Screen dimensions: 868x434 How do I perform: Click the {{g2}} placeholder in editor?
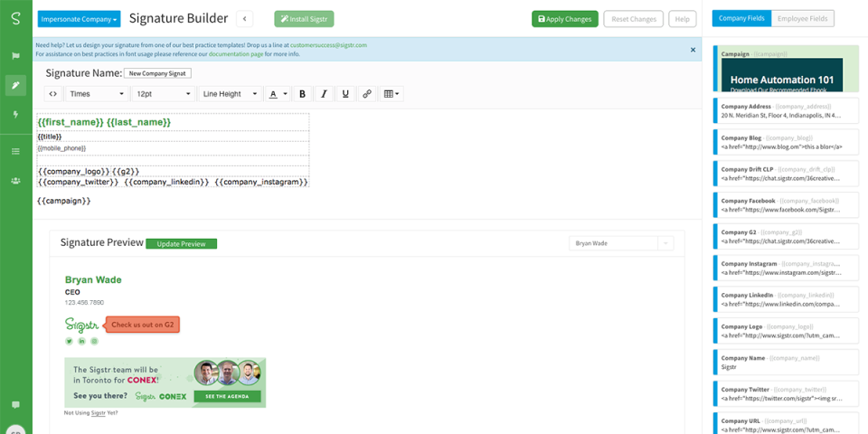coord(126,172)
